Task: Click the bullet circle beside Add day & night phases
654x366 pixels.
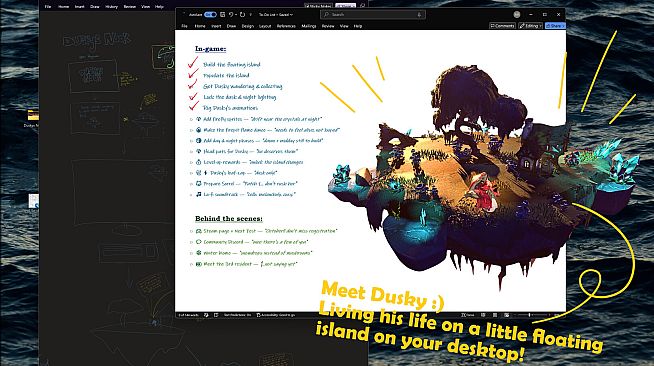Action: pyautogui.click(x=191, y=141)
